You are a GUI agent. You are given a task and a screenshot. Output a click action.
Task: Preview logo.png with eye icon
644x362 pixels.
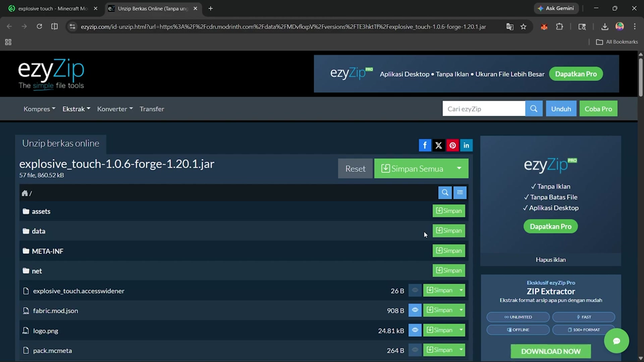(415, 330)
